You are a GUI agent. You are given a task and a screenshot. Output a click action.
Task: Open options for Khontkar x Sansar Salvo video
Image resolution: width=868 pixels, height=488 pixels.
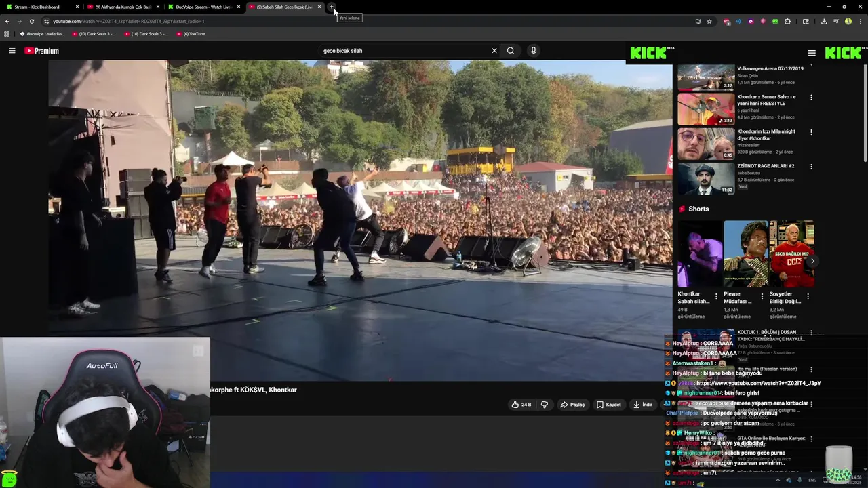point(811,98)
